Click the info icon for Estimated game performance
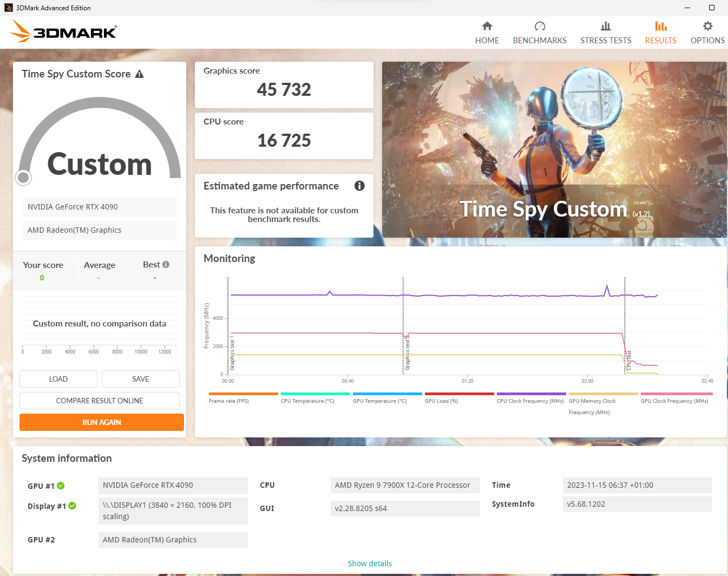Viewport: 728px width, 576px height. pyautogui.click(x=359, y=186)
